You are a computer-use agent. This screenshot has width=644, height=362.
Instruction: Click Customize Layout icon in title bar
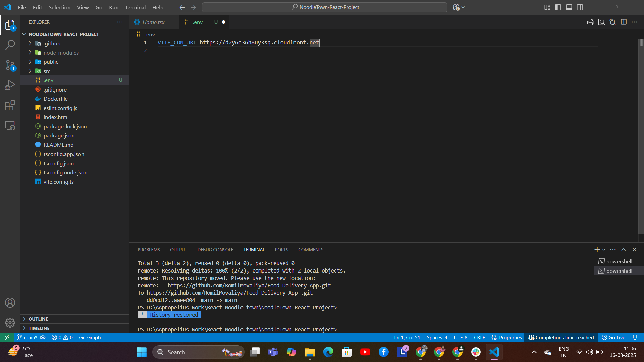[547, 7]
